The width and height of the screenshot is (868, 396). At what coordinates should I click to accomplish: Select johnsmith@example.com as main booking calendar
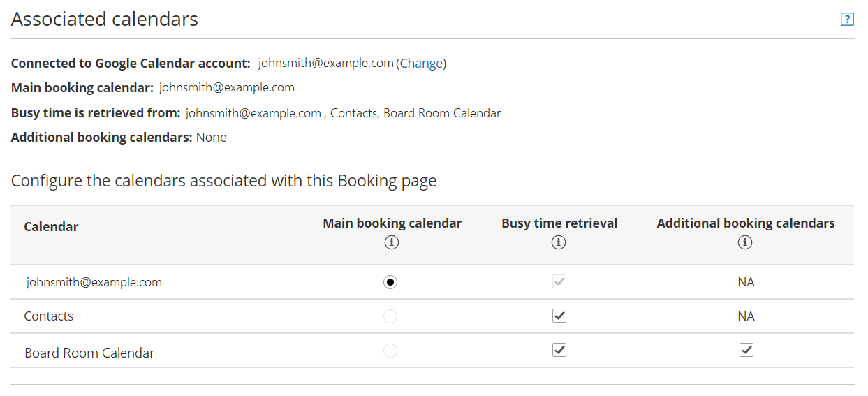pyautogui.click(x=390, y=282)
